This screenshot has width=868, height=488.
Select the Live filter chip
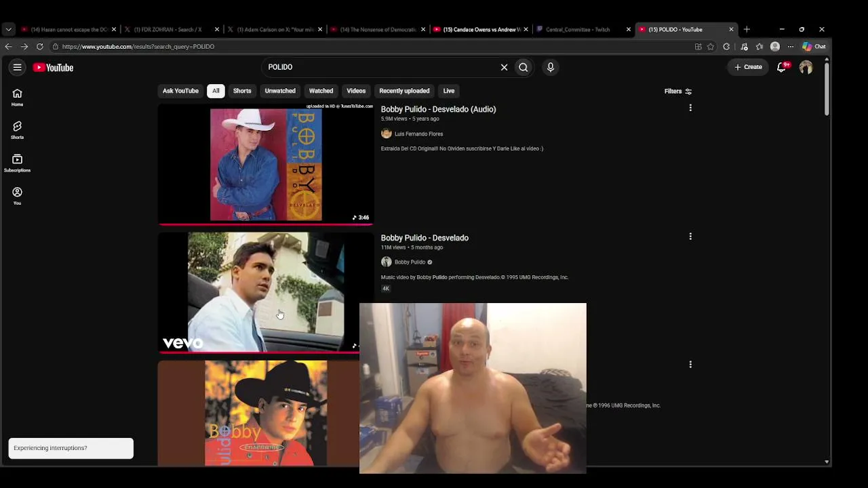tap(449, 91)
